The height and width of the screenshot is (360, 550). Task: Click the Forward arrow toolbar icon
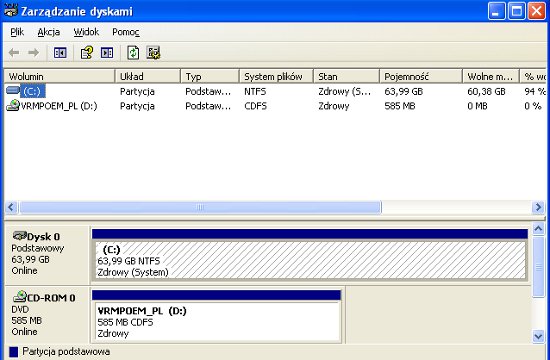pos(34,53)
